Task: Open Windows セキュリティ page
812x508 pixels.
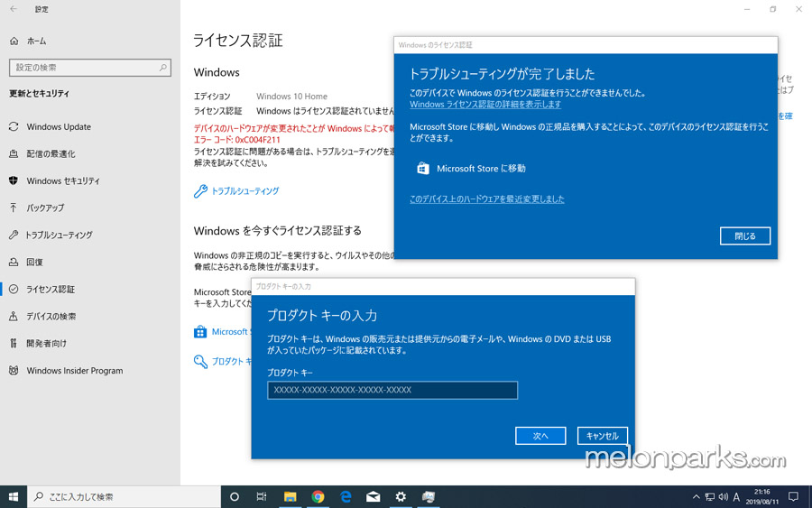Action: (x=62, y=180)
